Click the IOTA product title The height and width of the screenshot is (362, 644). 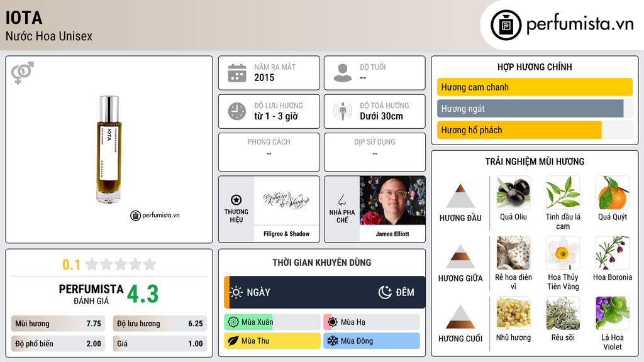click(24, 18)
